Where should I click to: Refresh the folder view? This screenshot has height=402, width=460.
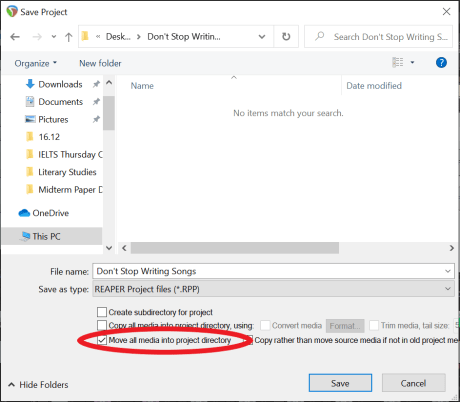click(286, 37)
